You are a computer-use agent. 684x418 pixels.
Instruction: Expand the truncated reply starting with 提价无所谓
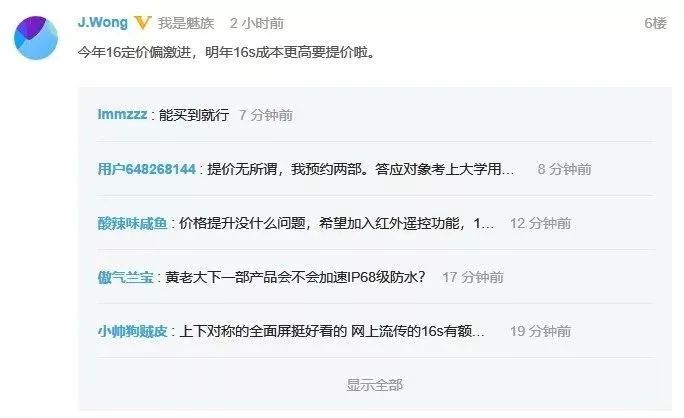point(360,169)
